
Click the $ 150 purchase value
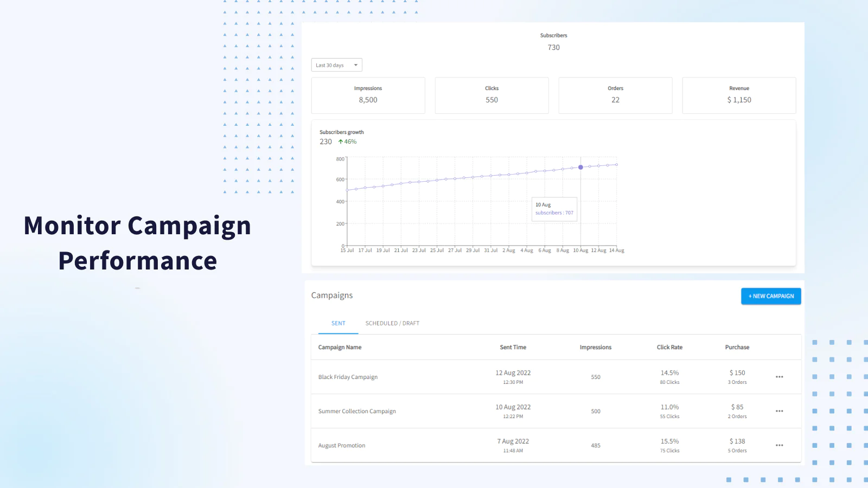click(737, 373)
